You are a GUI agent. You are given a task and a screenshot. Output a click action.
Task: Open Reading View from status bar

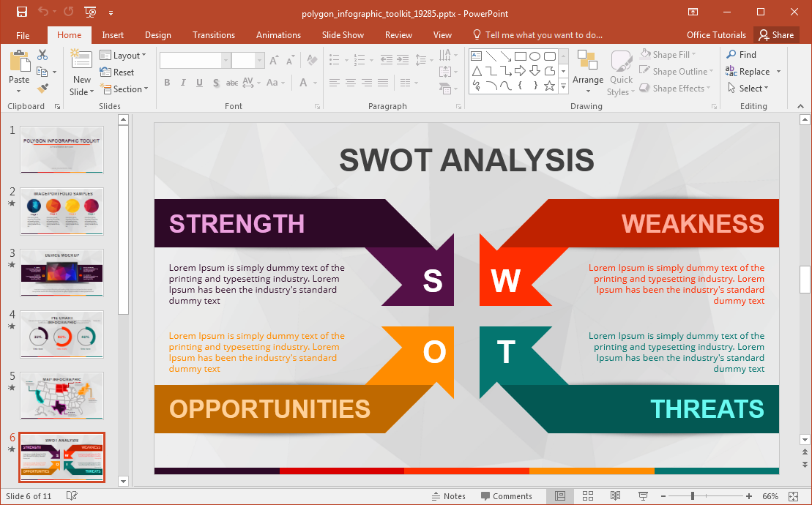pyautogui.click(x=616, y=496)
